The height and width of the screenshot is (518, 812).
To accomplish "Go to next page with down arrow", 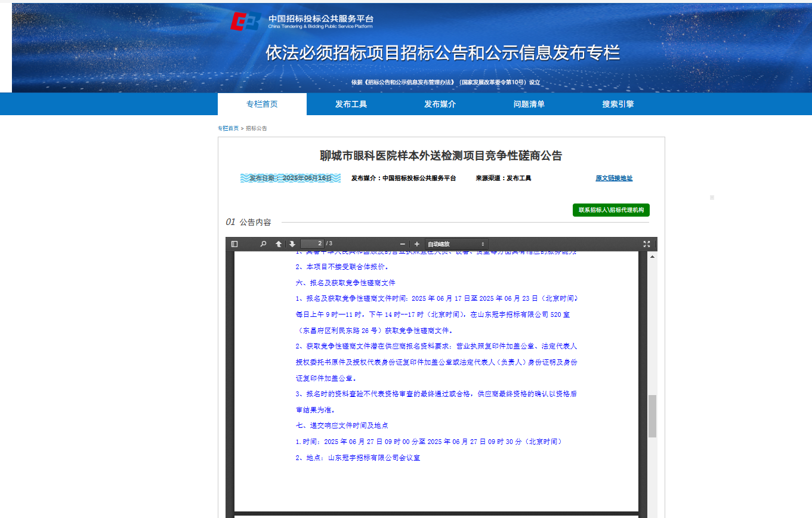I will click(292, 243).
